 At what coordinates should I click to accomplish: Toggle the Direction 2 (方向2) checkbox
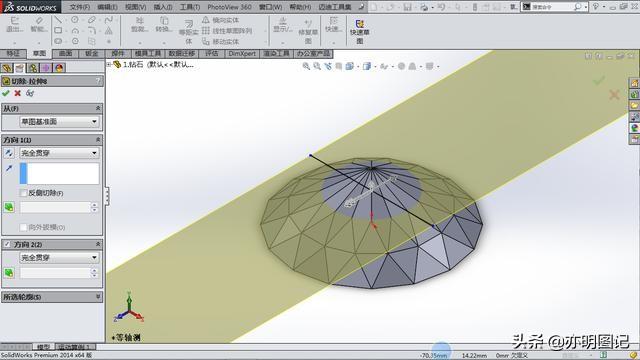(x=7, y=244)
